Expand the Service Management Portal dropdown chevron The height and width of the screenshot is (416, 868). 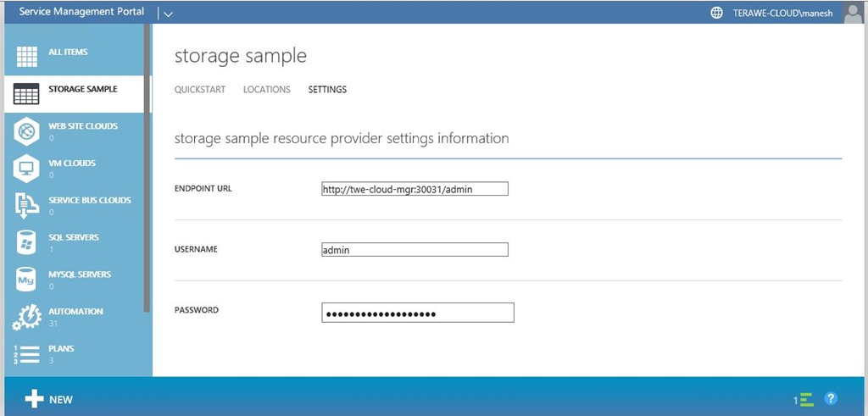coord(167,14)
